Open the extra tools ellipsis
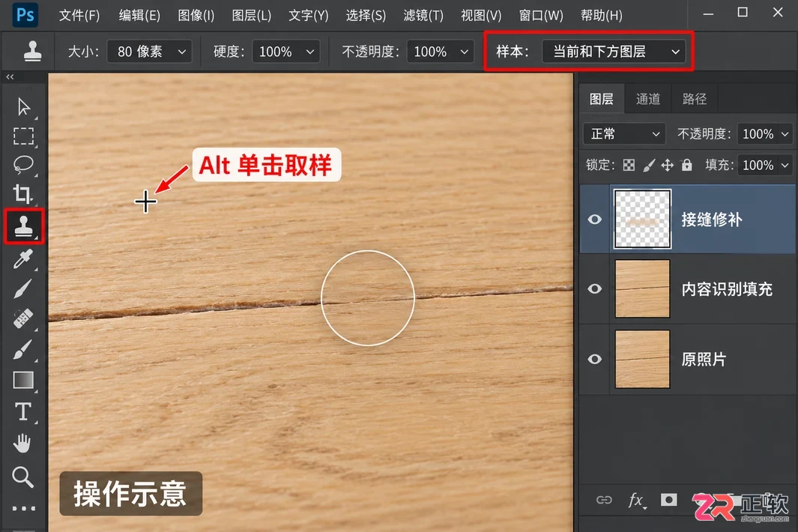798x532 pixels. click(x=23, y=508)
